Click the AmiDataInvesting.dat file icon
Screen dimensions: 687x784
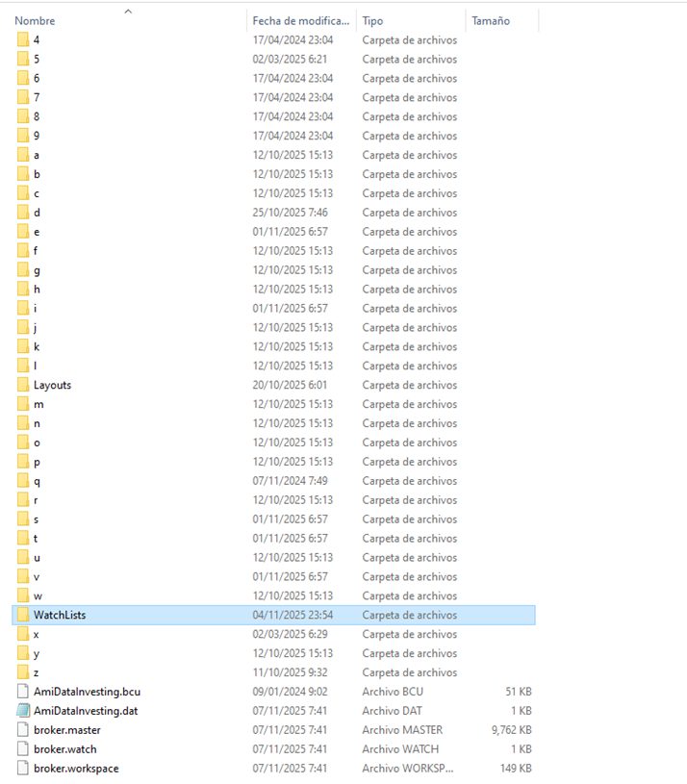pyautogui.click(x=23, y=711)
